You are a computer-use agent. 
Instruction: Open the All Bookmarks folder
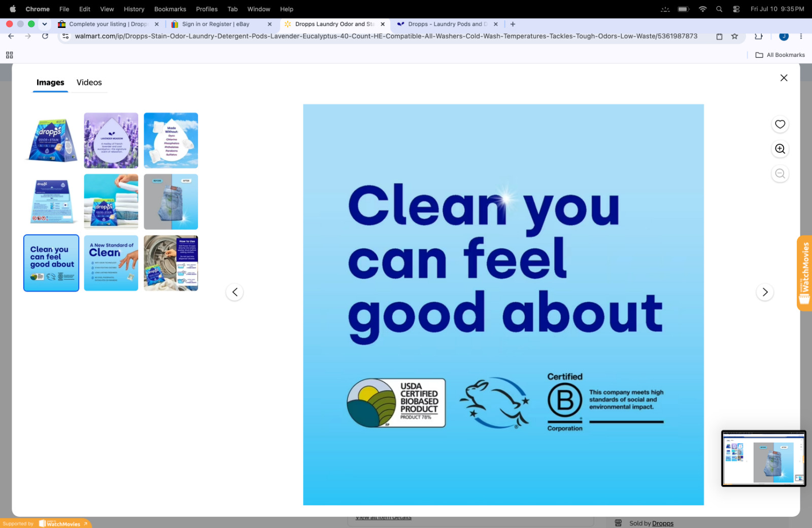780,55
